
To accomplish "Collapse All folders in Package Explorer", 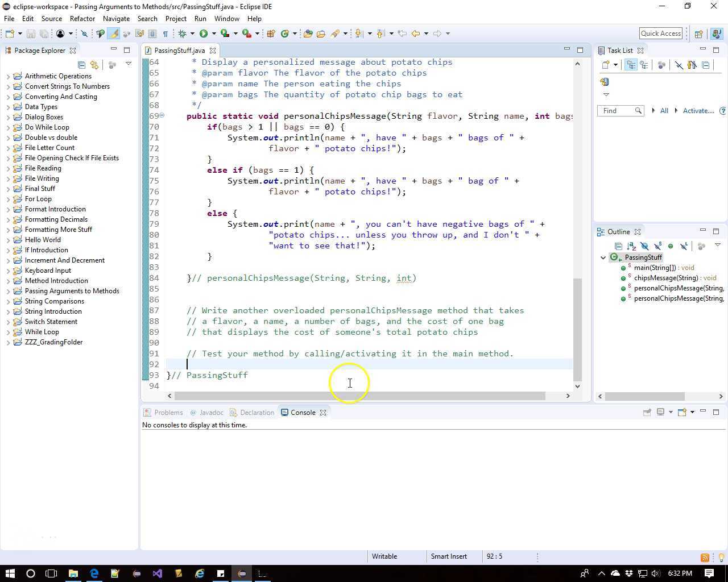I will (81, 65).
